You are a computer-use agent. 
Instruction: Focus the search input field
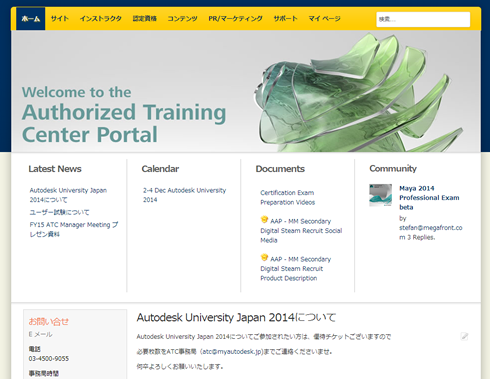pyautogui.click(x=423, y=19)
